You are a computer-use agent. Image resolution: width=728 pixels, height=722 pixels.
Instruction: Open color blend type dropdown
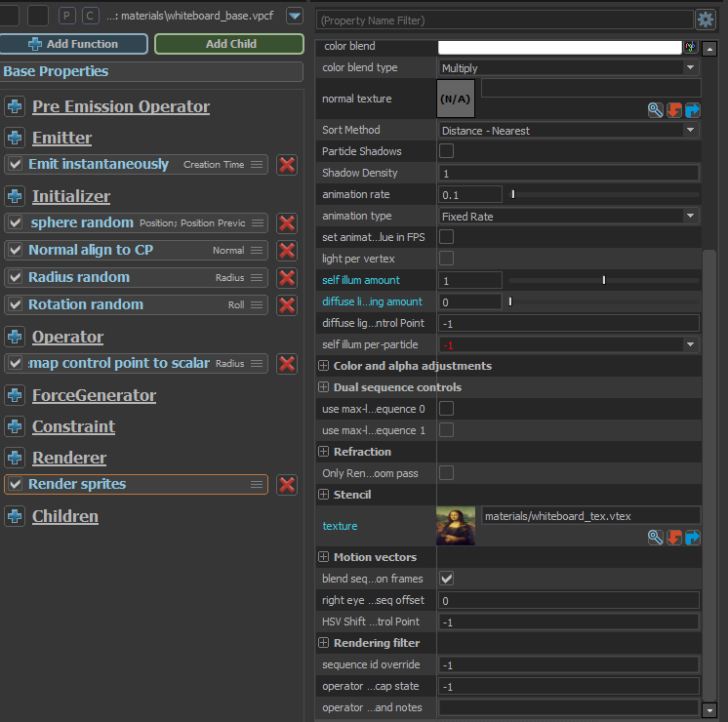pyautogui.click(x=569, y=67)
